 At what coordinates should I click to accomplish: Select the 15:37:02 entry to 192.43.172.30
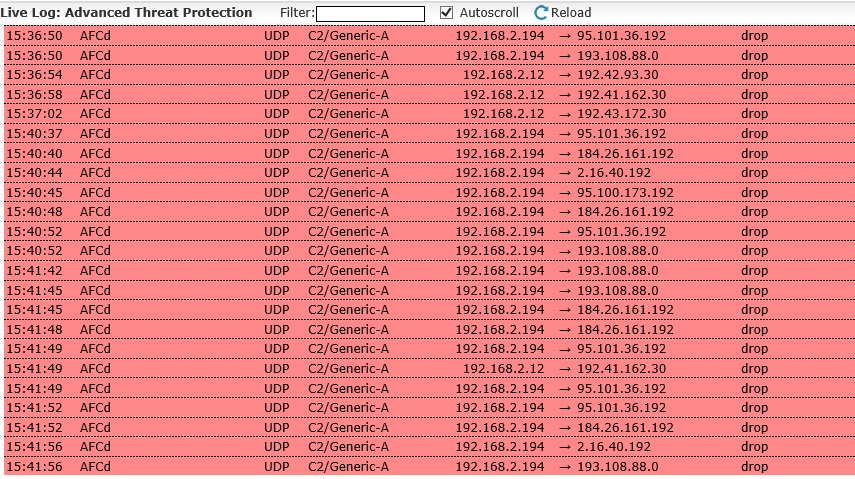pyautogui.click(x=429, y=114)
